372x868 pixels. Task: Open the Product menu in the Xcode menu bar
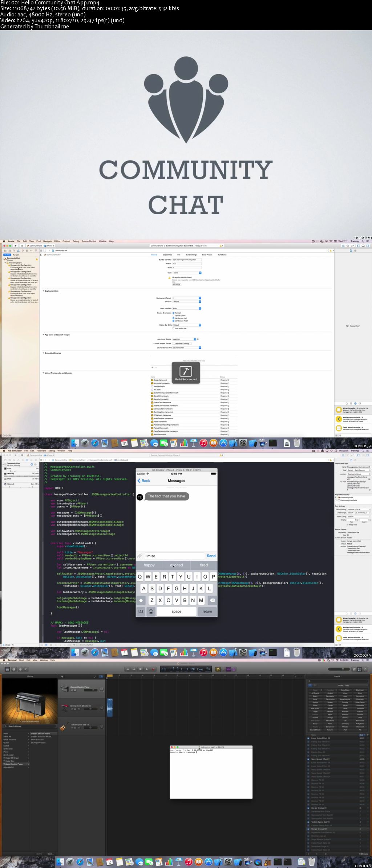pyautogui.click(x=66, y=241)
